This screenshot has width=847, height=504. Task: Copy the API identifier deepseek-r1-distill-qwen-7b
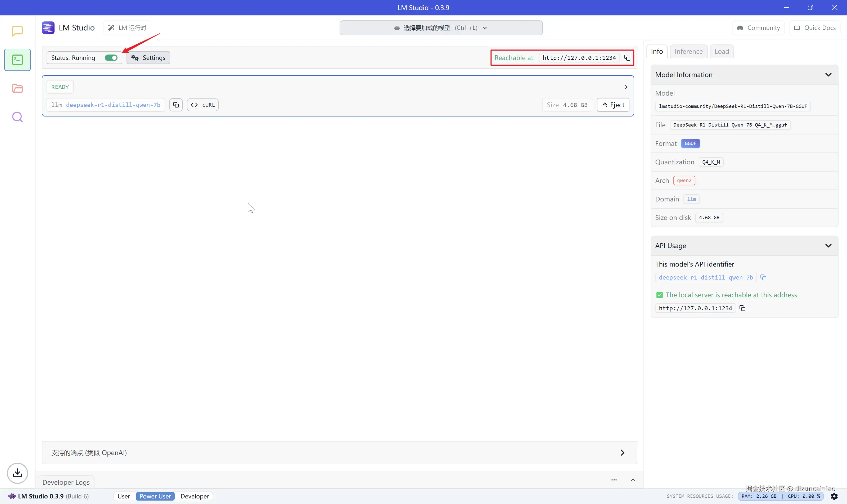763,277
